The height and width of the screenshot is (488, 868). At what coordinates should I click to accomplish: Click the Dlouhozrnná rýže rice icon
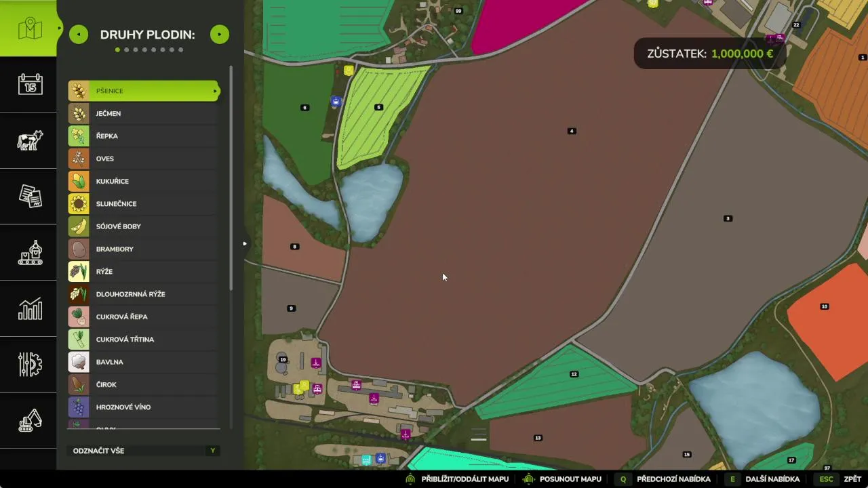(x=79, y=294)
